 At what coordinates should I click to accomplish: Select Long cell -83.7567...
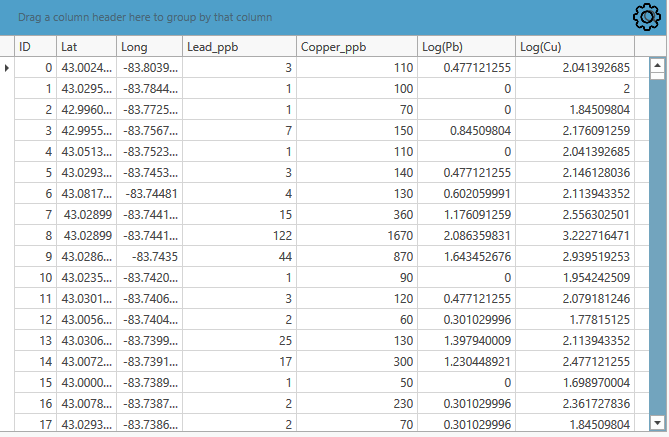coord(149,131)
